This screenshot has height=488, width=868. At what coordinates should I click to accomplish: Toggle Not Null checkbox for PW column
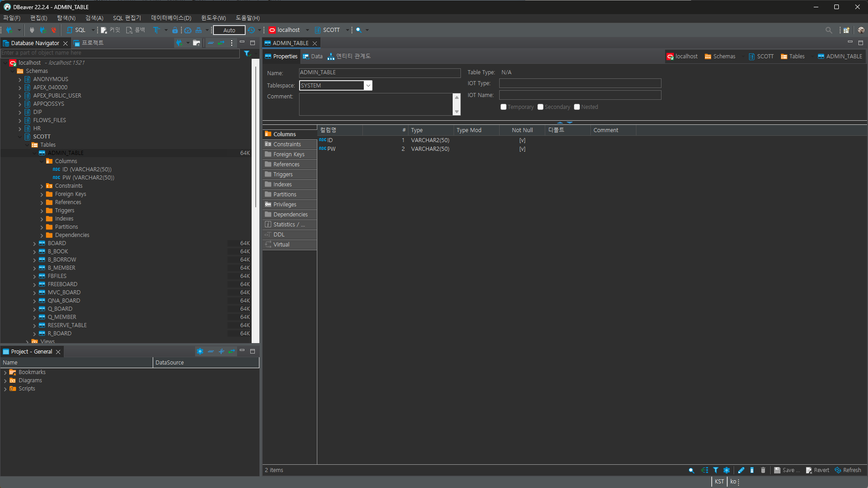[x=522, y=149]
